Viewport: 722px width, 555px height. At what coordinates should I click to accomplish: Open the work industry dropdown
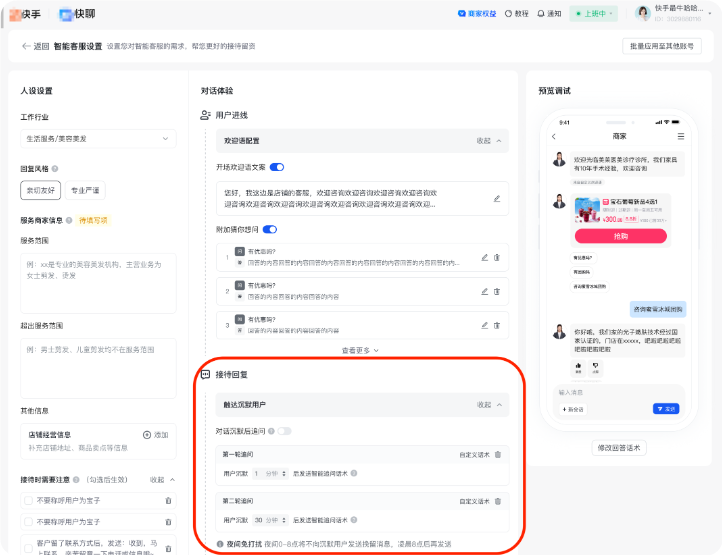click(98, 138)
